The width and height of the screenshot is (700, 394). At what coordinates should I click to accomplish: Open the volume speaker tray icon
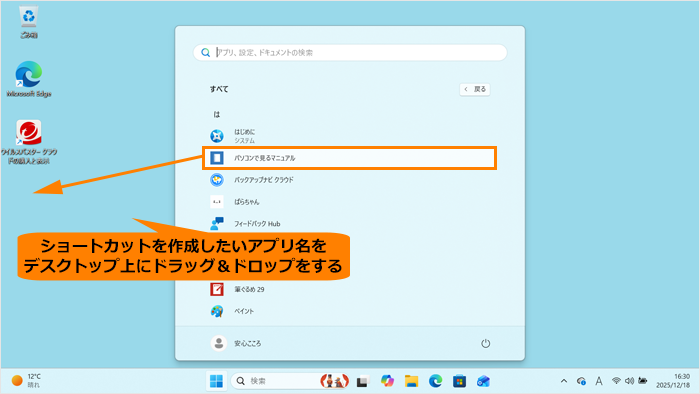629,381
